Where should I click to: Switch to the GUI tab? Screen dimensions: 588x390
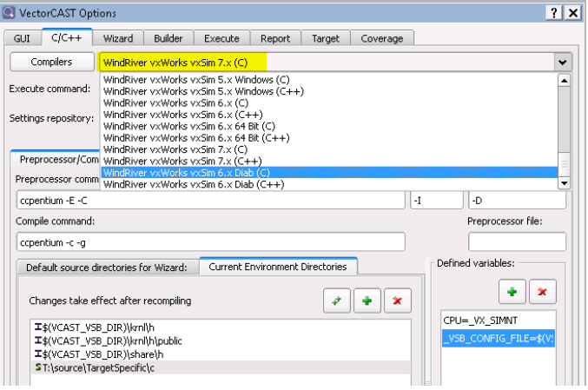(22, 38)
